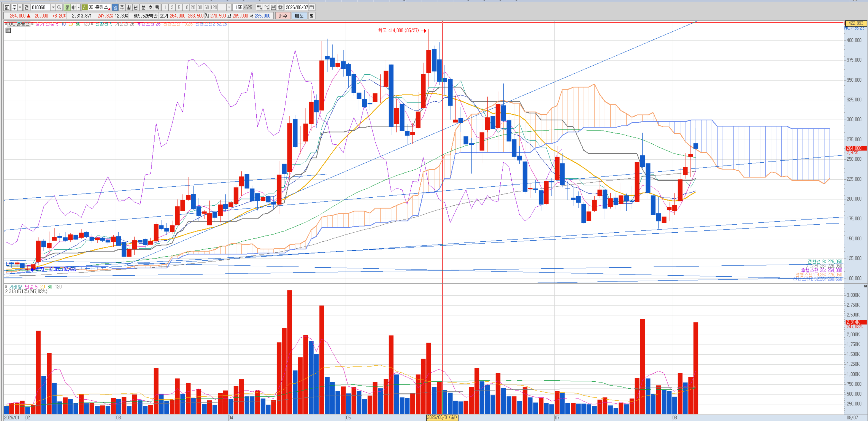868x421 pixels.
Task: Click the 후행스팬 26 legend label
Action: coord(149,24)
